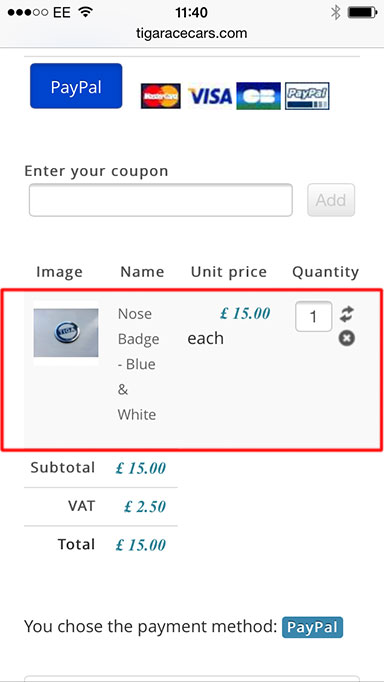Screen dimensions: 384x682
Task: Click the CB card logo
Action: [x=258, y=96]
